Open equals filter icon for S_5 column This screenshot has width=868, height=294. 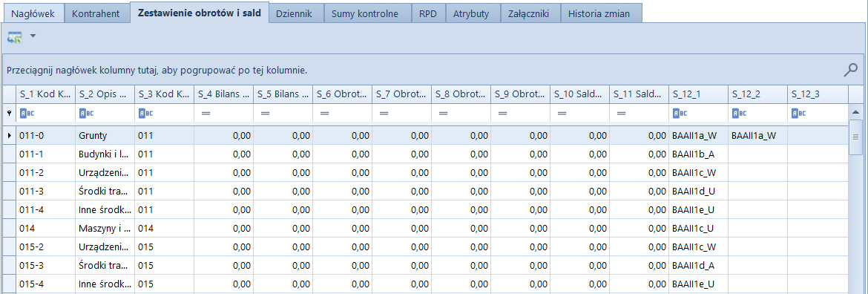(265, 113)
